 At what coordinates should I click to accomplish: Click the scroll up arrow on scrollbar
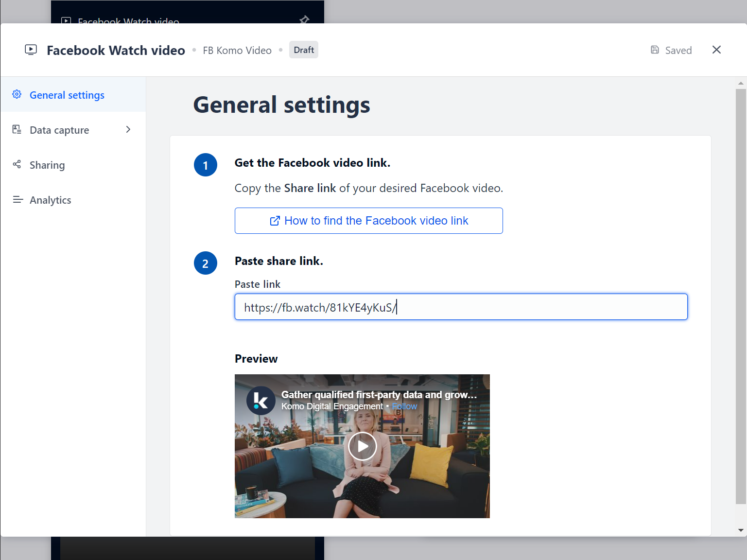pyautogui.click(x=741, y=83)
